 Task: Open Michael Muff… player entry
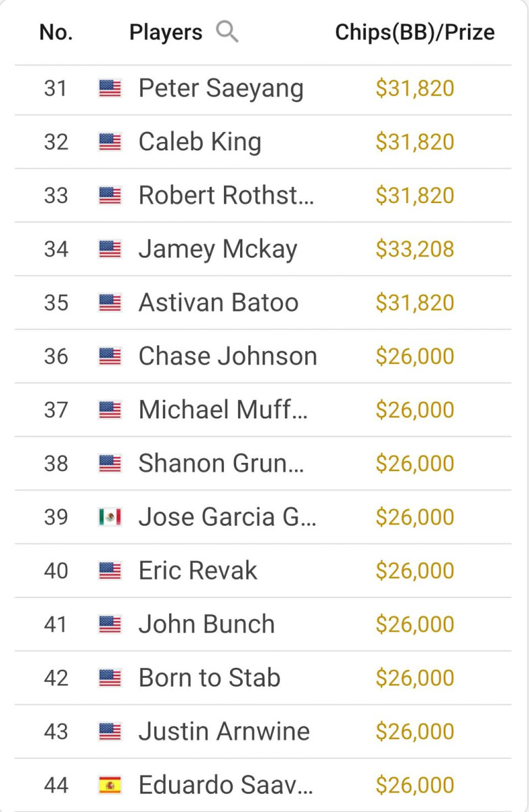tap(223, 409)
